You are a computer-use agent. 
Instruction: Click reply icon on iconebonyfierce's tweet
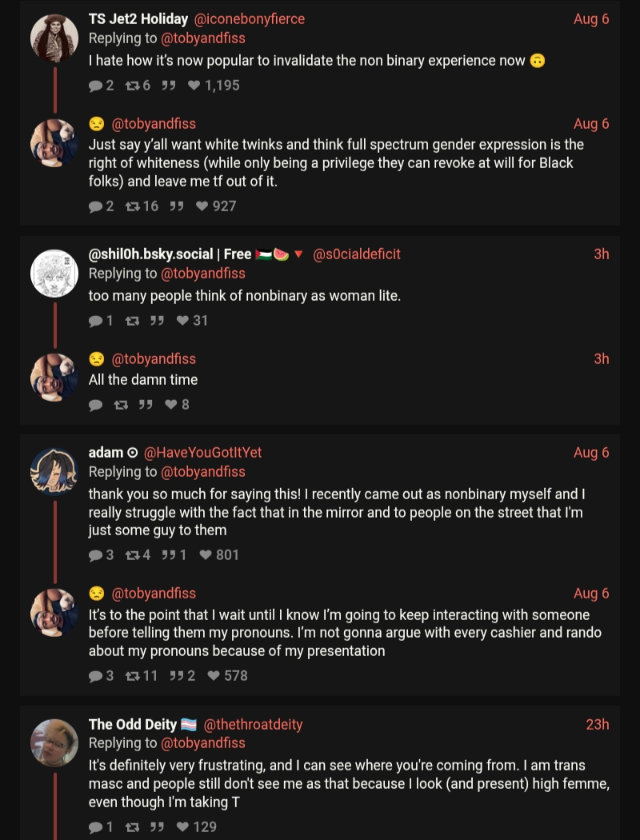click(x=96, y=86)
